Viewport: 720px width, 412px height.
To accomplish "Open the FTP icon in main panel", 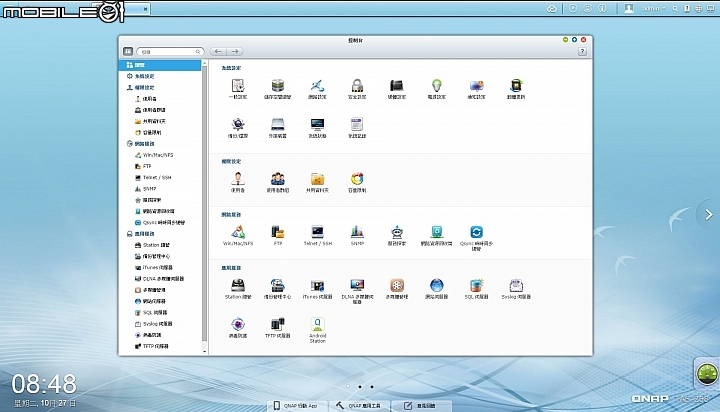I will pyautogui.click(x=278, y=232).
